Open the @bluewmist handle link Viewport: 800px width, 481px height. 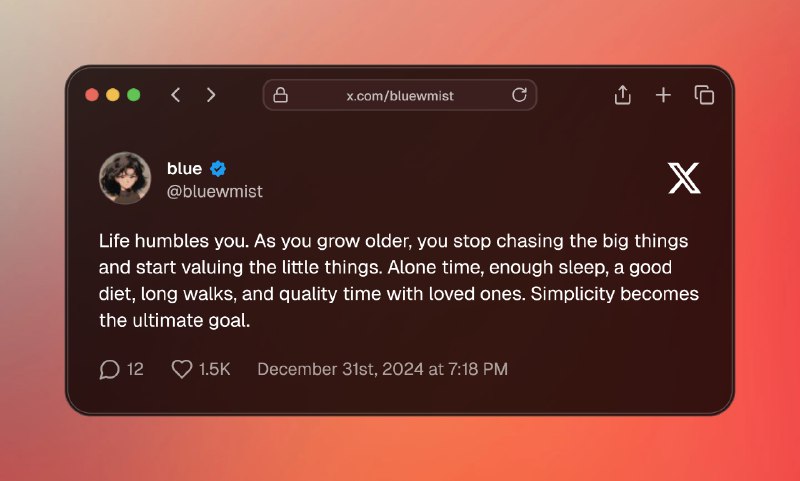[214, 191]
